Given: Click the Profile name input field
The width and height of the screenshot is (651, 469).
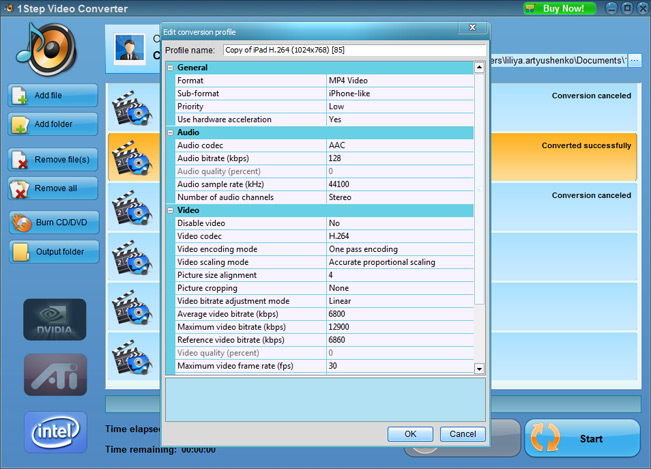Looking at the screenshot, I should pos(354,50).
